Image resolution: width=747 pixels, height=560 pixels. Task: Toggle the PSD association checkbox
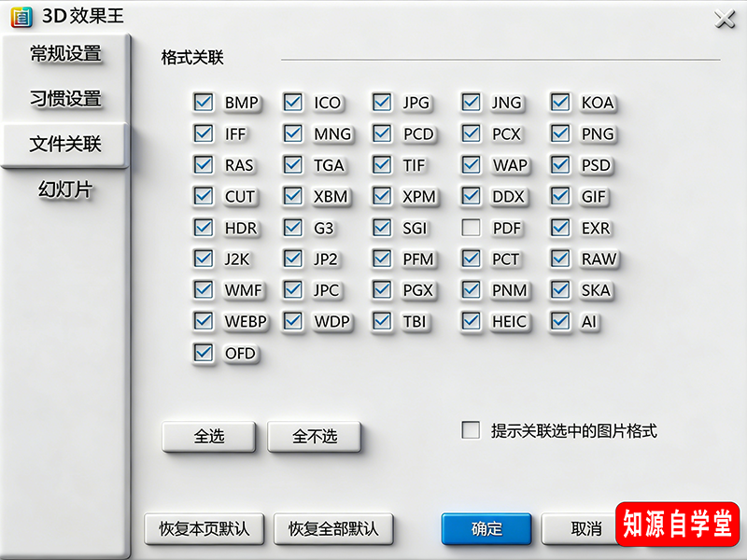[559, 165]
